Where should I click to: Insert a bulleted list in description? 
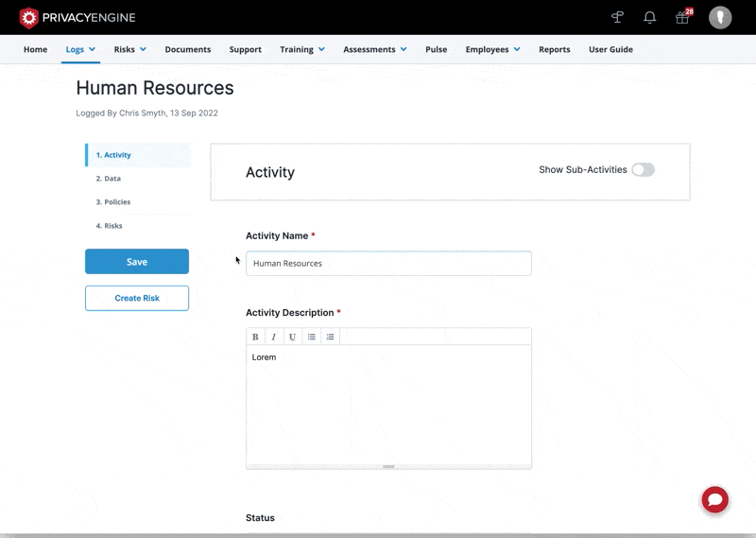[x=312, y=337]
